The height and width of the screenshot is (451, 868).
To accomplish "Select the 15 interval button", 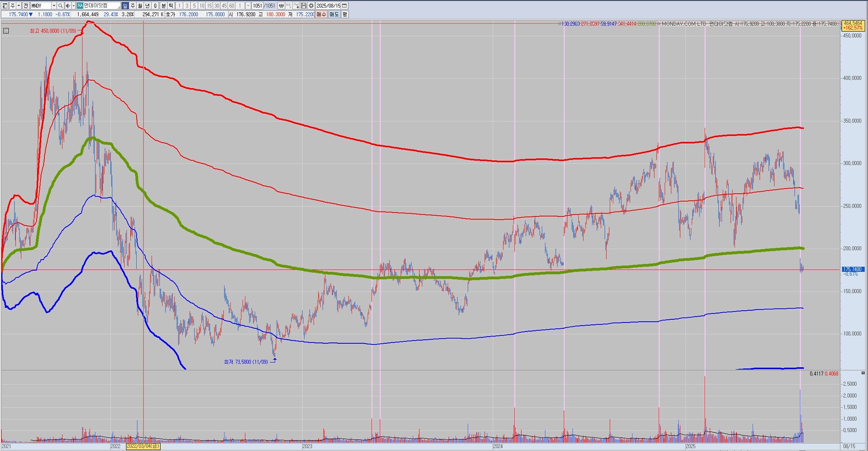I will point(209,5).
